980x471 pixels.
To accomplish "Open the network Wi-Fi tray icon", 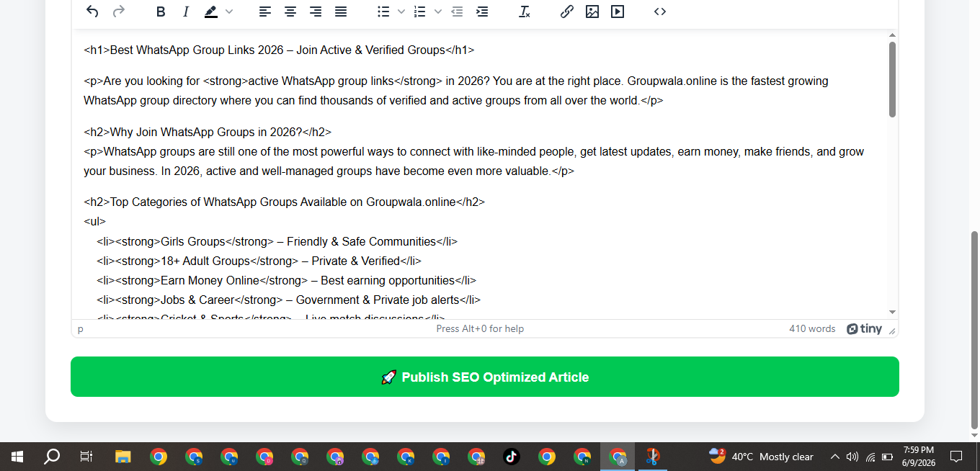I will 870,457.
